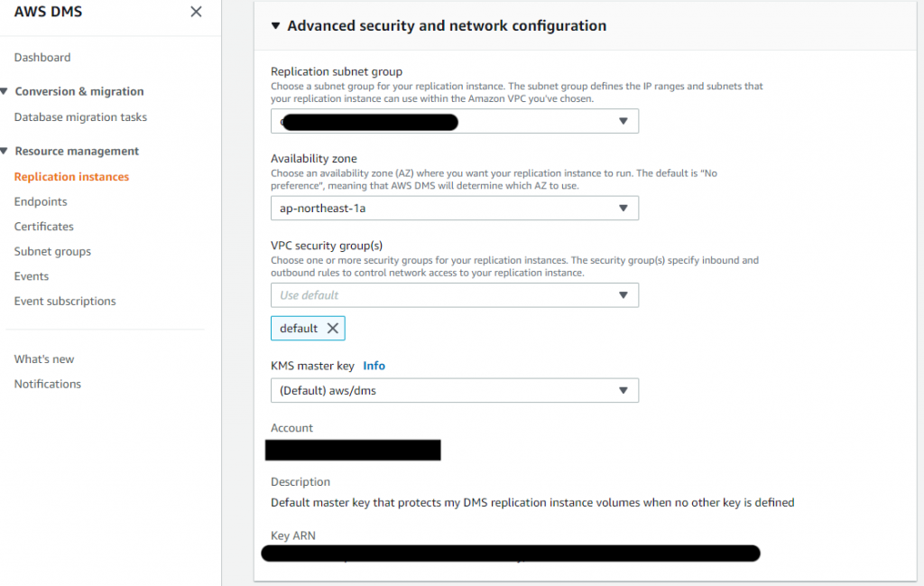Collapse the Conversion & migration menu group
The height and width of the screenshot is (586, 924).
tap(5, 91)
